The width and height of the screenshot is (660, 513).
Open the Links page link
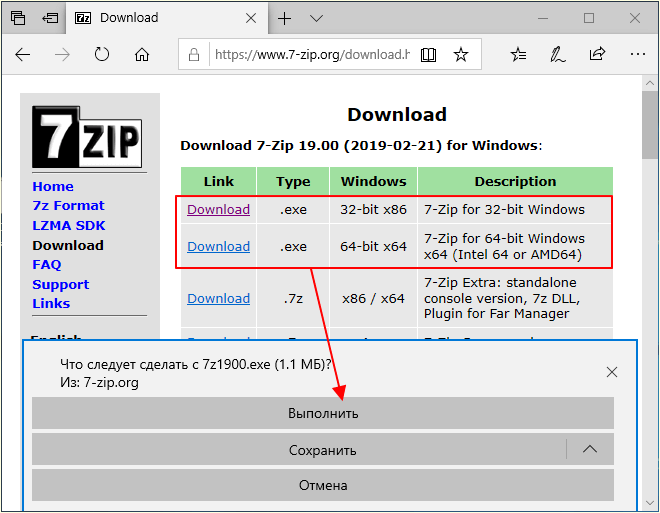tap(51, 303)
